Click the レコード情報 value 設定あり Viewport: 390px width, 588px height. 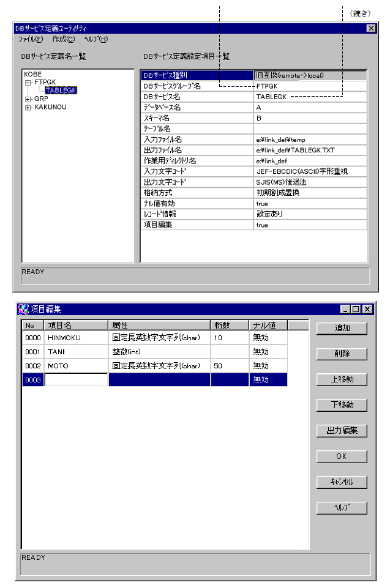point(310,214)
